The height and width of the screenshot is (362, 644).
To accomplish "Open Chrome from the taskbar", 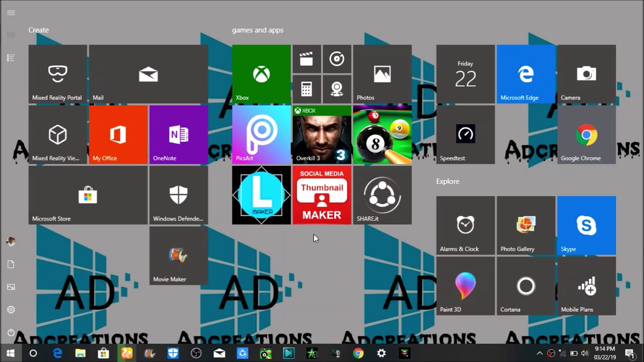I will pos(358,353).
